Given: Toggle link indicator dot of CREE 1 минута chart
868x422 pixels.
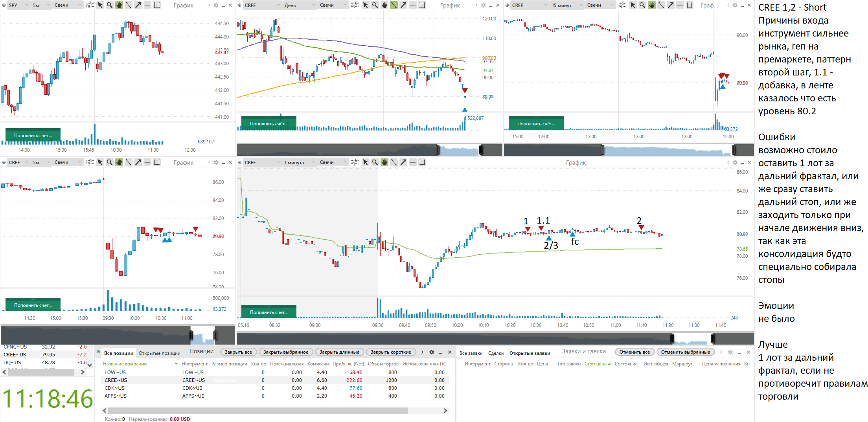Looking at the screenshot, I should point(240,162).
